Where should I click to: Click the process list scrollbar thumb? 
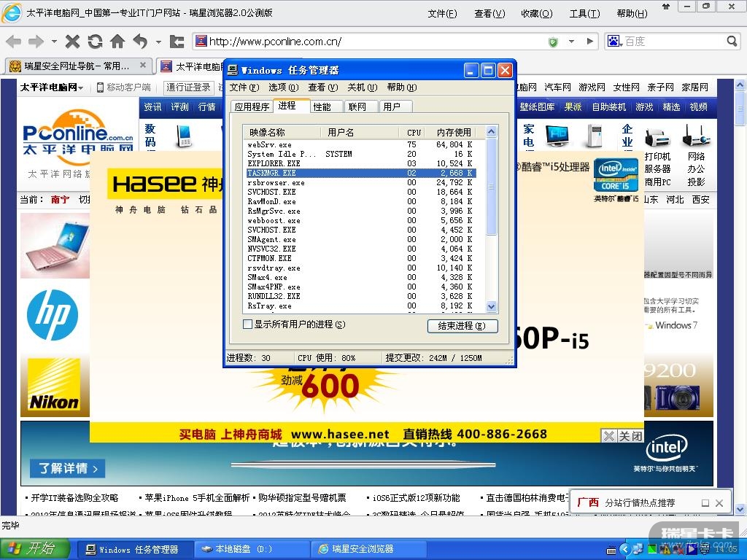492,186
